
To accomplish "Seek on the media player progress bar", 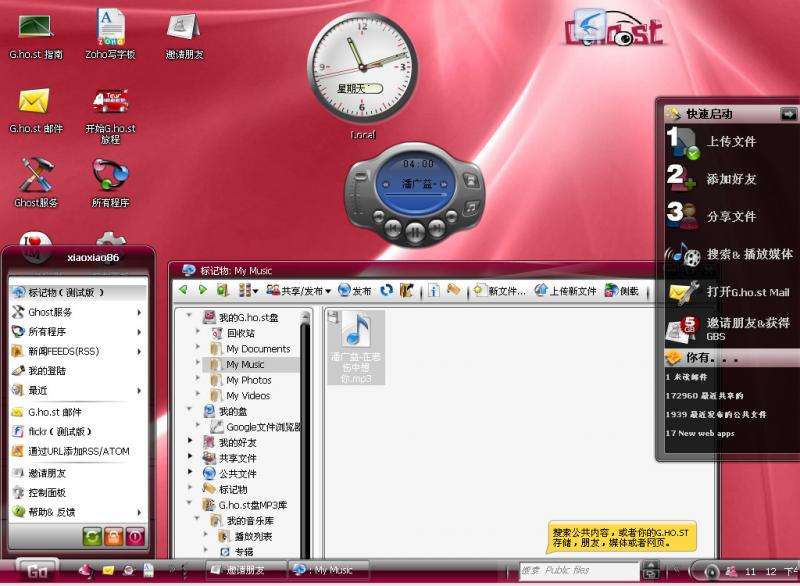I will [x=416, y=195].
